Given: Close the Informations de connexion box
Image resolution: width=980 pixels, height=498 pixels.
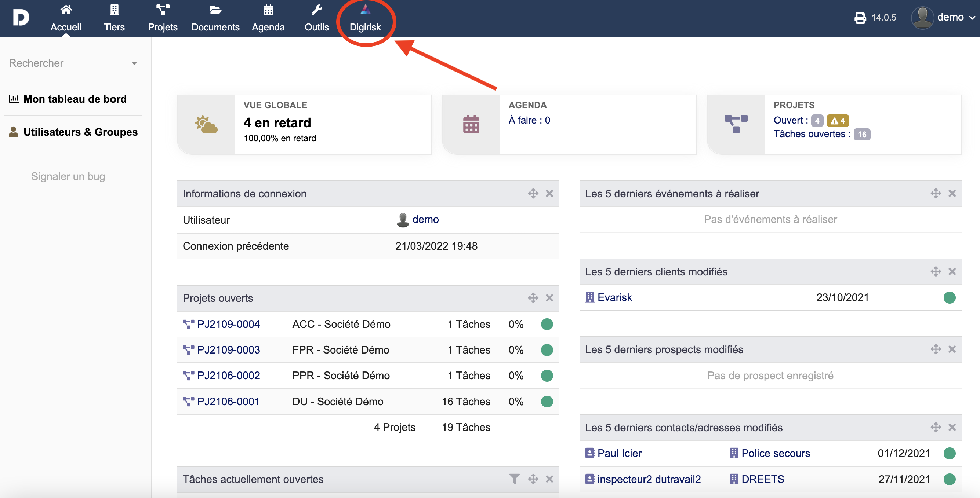Looking at the screenshot, I should point(549,194).
